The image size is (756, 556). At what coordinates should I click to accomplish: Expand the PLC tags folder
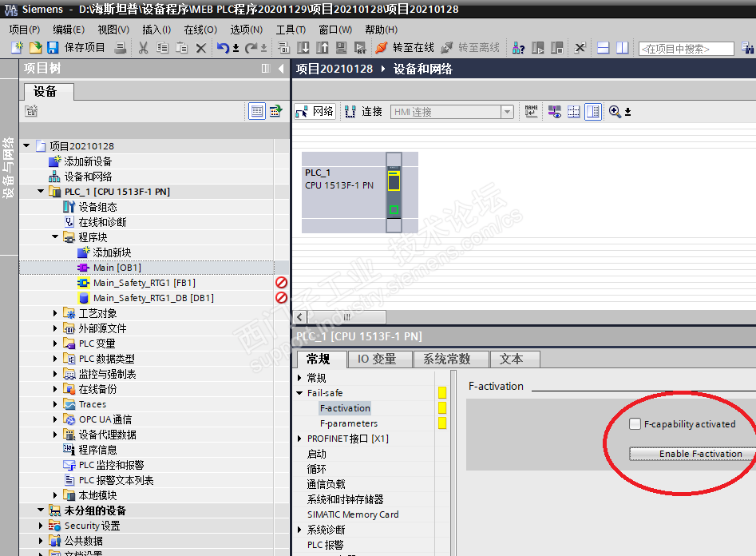(x=55, y=344)
